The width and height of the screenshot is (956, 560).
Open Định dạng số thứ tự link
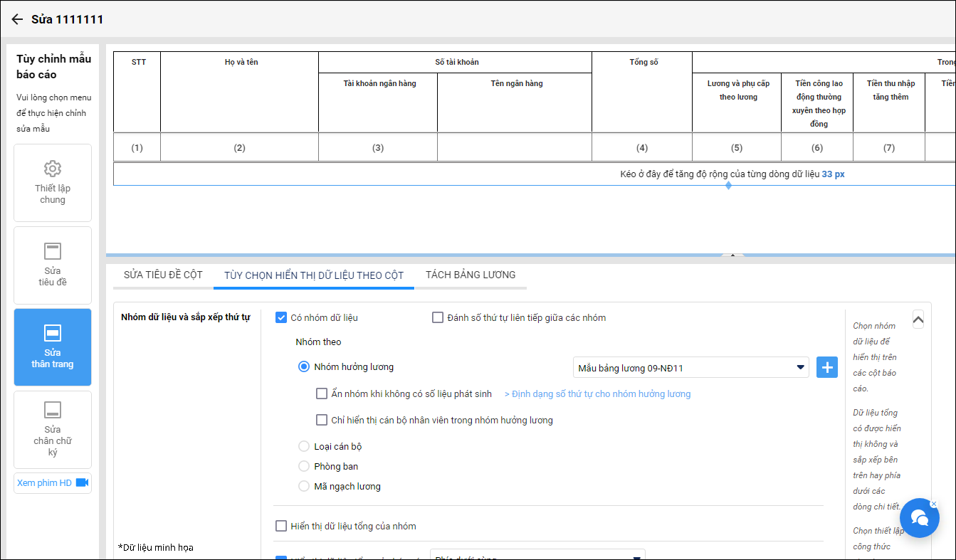[x=597, y=393]
